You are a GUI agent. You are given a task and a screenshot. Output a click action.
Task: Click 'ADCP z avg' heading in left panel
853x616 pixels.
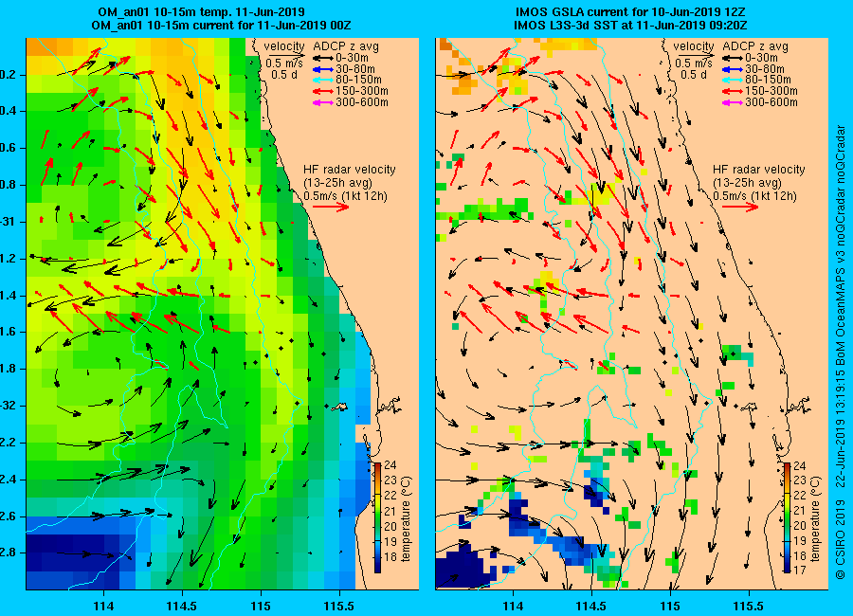(x=345, y=46)
